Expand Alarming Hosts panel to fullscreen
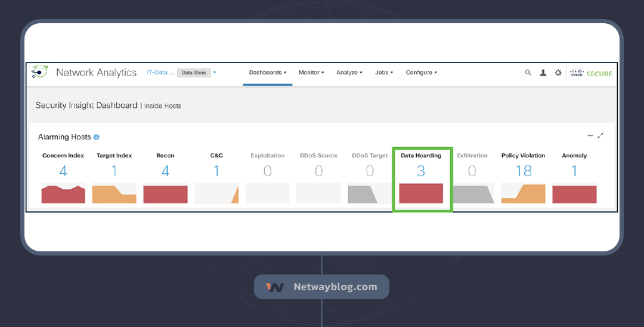644x327 pixels. 600,136
